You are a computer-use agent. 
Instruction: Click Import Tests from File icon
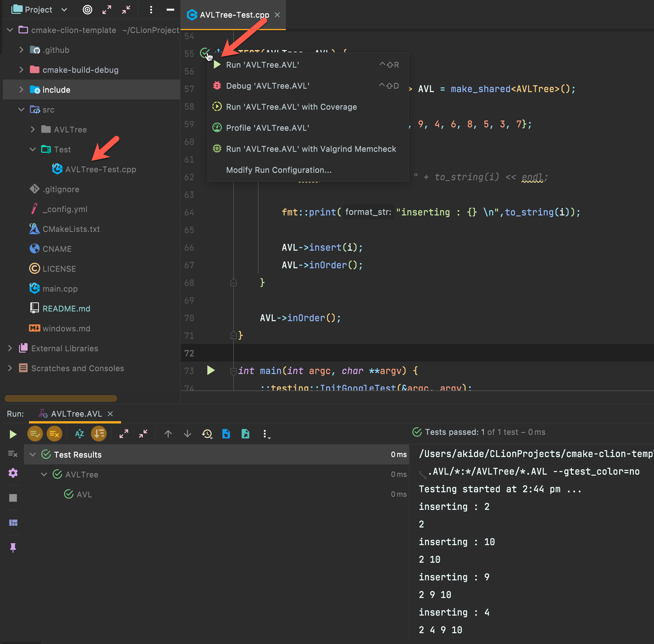(226, 434)
